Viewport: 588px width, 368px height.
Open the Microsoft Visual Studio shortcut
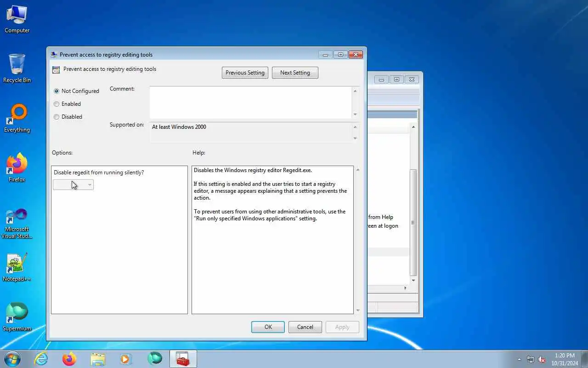click(17, 223)
